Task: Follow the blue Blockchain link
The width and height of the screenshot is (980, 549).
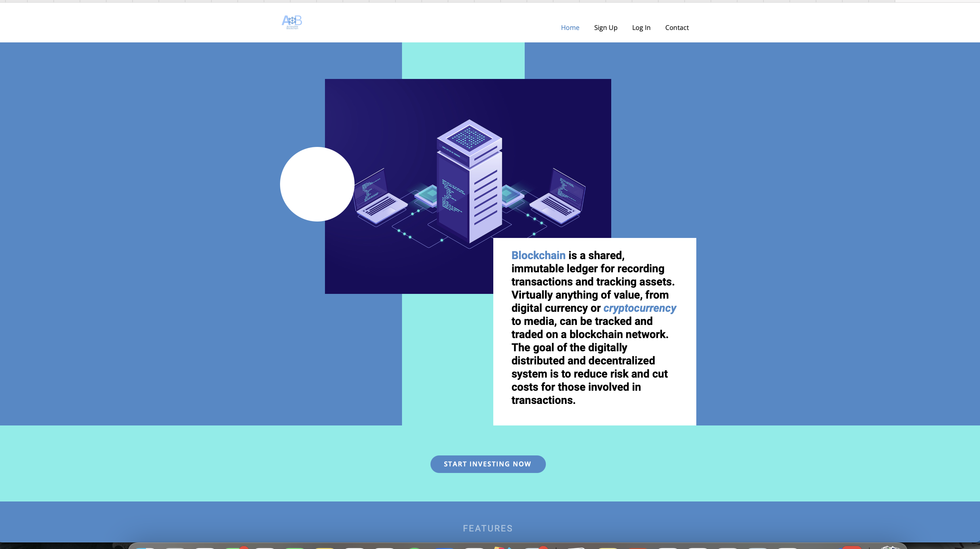Action: (538, 255)
